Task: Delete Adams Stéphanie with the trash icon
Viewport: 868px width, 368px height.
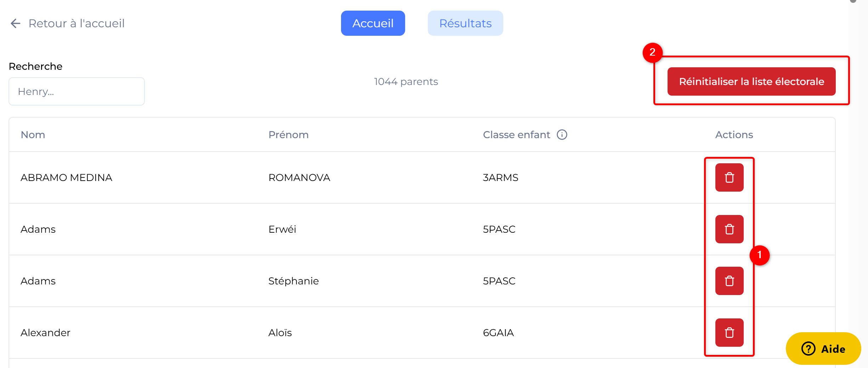Action: coord(729,281)
